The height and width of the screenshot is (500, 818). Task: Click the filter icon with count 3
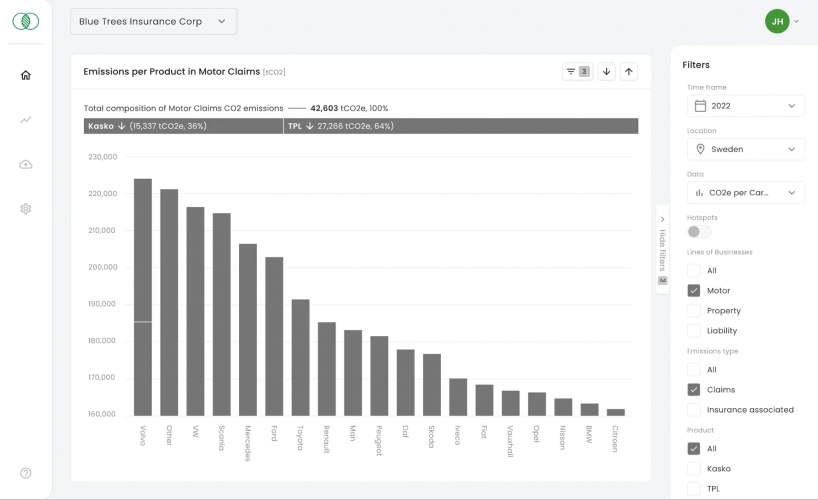(x=577, y=71)
